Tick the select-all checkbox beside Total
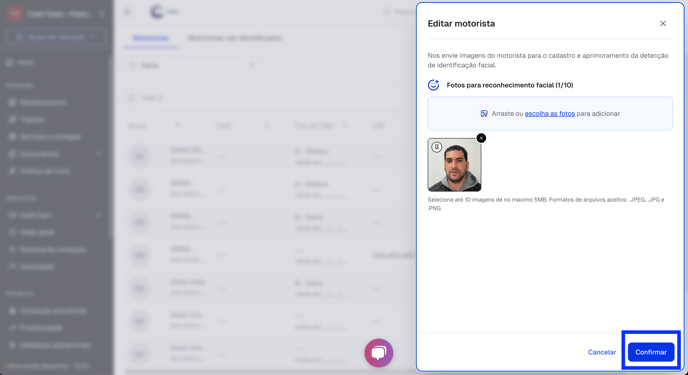Image resolution: width=688 pixels, height=375 pixels. tap(131, 98)
